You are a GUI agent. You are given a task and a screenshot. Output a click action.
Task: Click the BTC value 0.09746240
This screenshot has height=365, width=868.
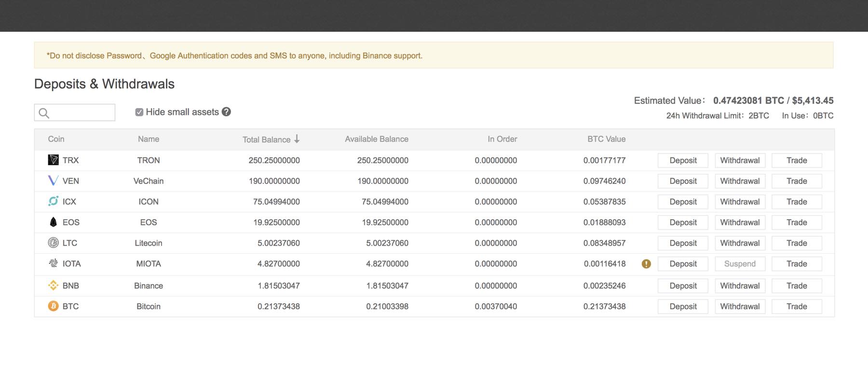(604, 181)
